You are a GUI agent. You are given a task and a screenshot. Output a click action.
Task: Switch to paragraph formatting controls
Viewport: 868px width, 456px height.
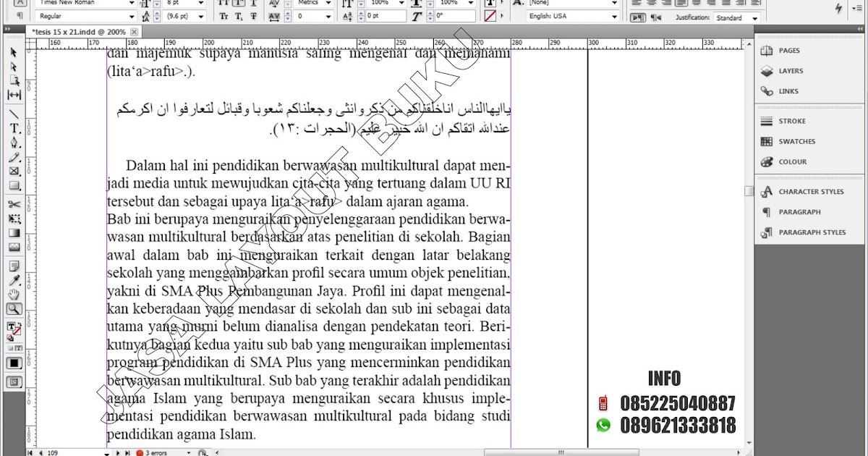[x=20, y=16]
